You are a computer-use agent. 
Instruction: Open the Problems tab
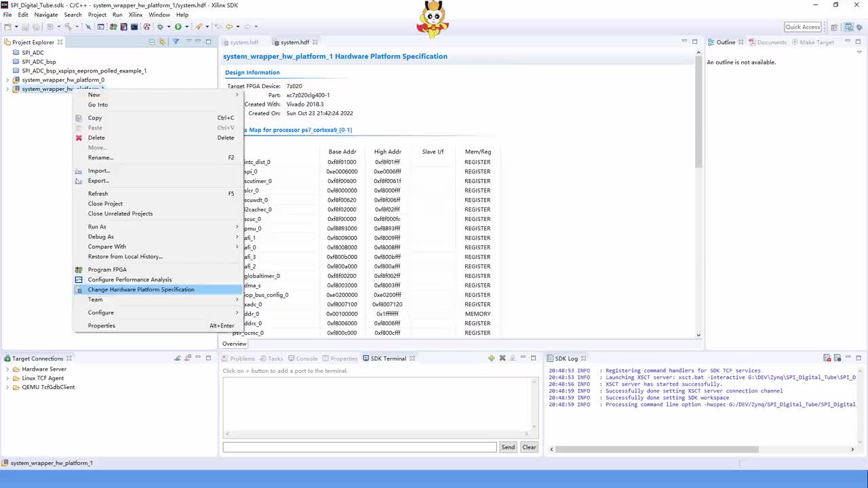tap(238, 358)
